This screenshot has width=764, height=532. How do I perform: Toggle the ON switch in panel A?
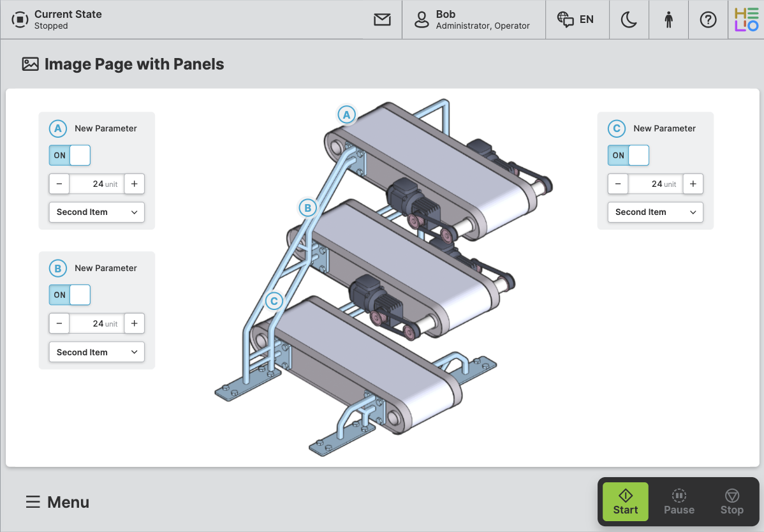tap(70, 155)
